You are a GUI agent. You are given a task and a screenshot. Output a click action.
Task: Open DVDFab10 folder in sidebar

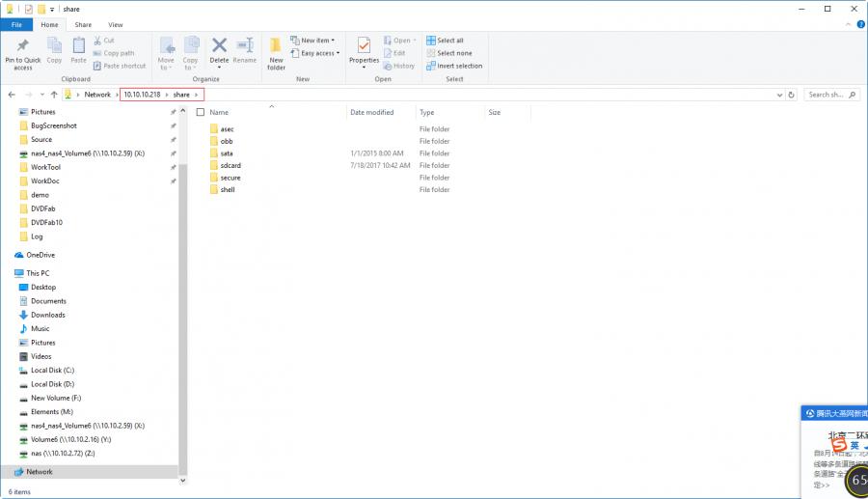click(46, 223)
